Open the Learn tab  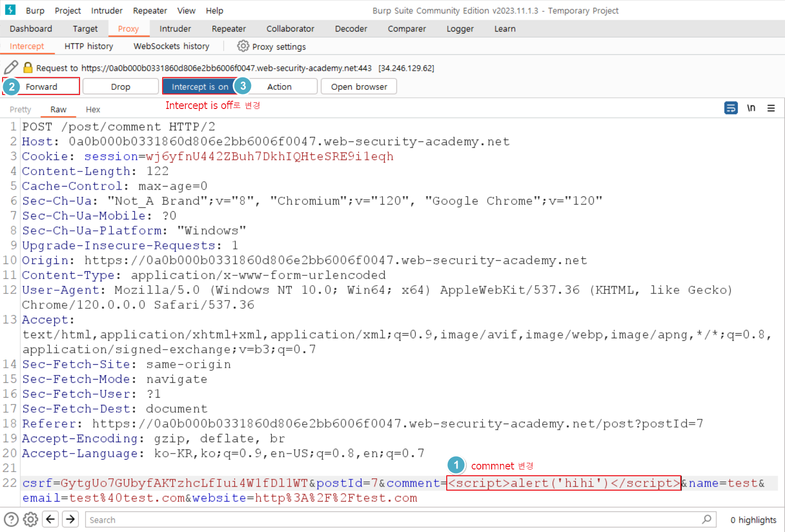[505, 28]
